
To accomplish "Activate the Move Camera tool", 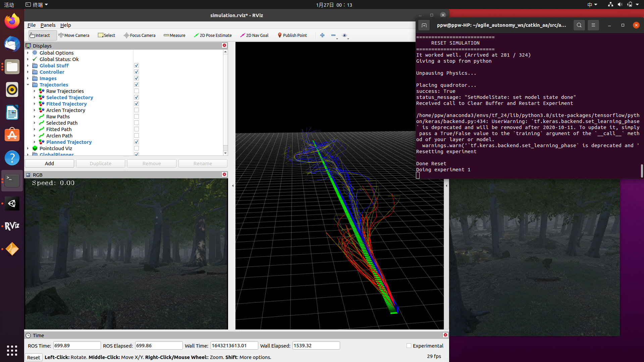I will (74, 35).
